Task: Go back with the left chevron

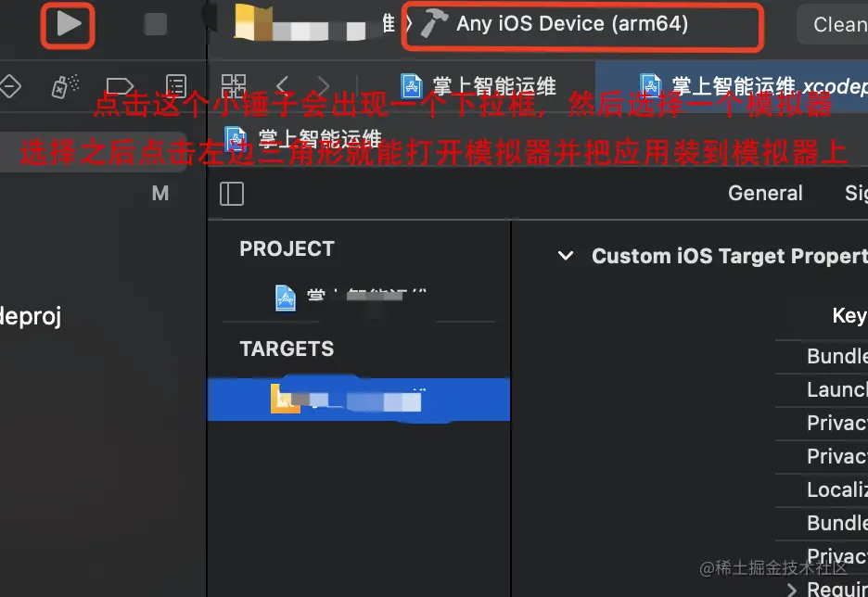Action: tap(282, 86)
